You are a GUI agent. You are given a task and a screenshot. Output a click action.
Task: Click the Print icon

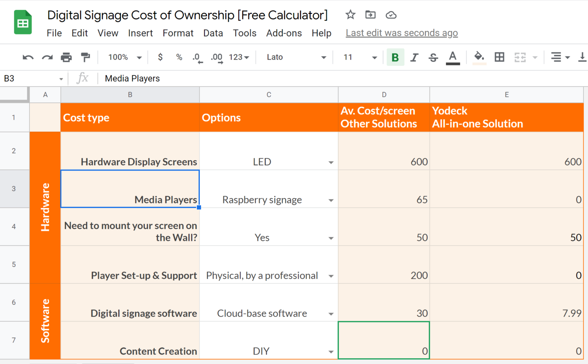66,57
